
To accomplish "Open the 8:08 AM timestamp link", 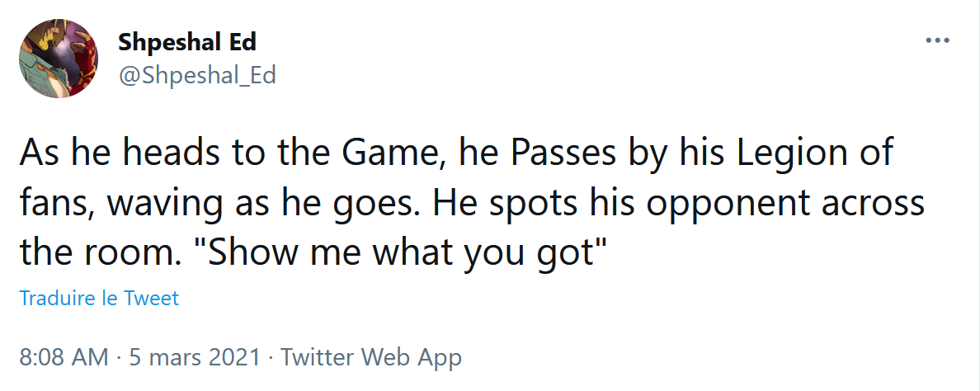I will tap(64, 358).
